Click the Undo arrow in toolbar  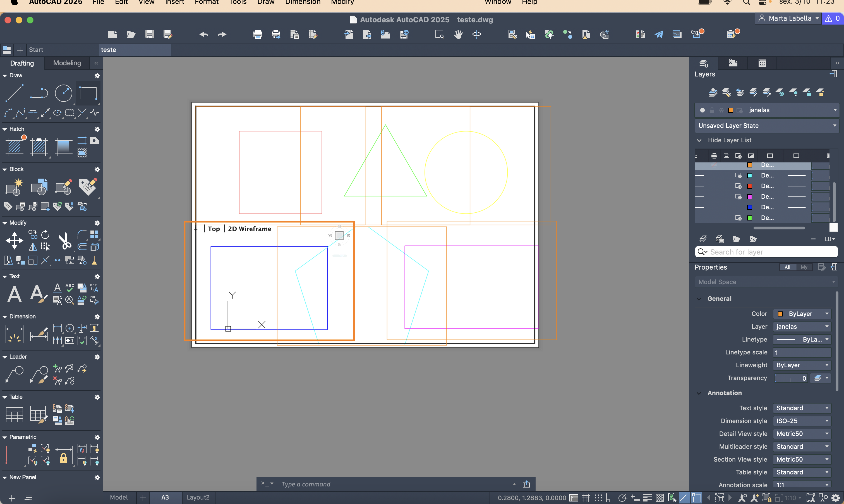pyautogui.click(x=204, y=34)
